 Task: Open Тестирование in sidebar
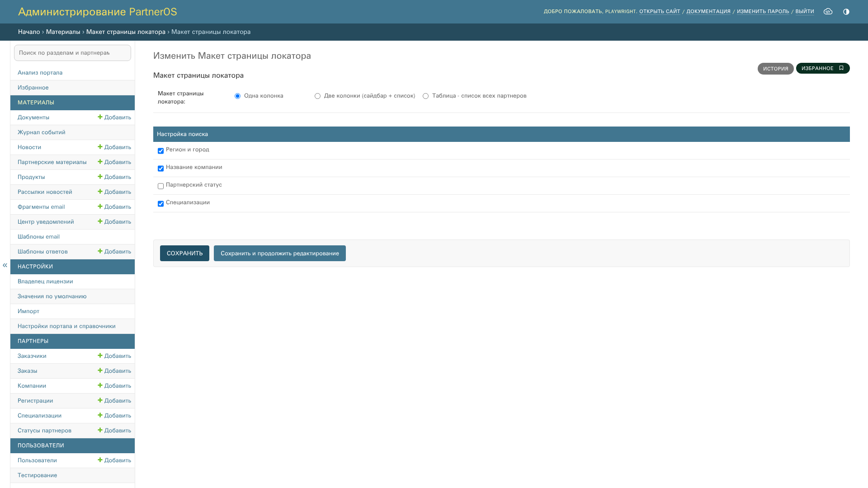[38, 475]
